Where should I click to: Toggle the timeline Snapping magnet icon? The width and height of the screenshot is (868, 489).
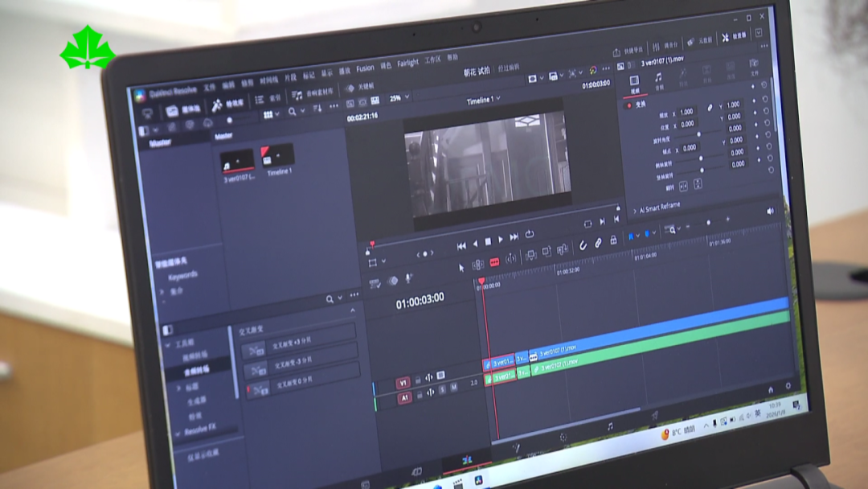(582, 246)
